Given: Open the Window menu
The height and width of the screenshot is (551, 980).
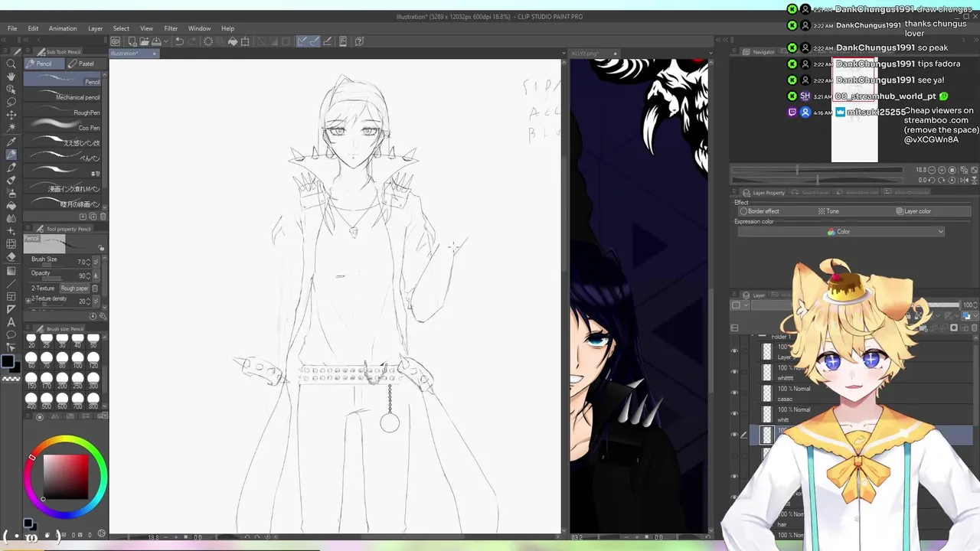Looking at the screenshot, I should click(x=199, y=28).
